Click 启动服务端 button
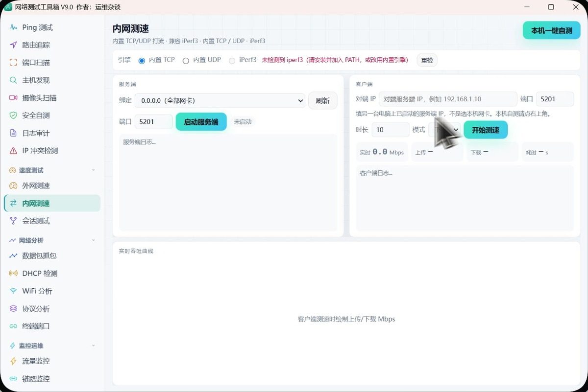 [x=201, y=122]
